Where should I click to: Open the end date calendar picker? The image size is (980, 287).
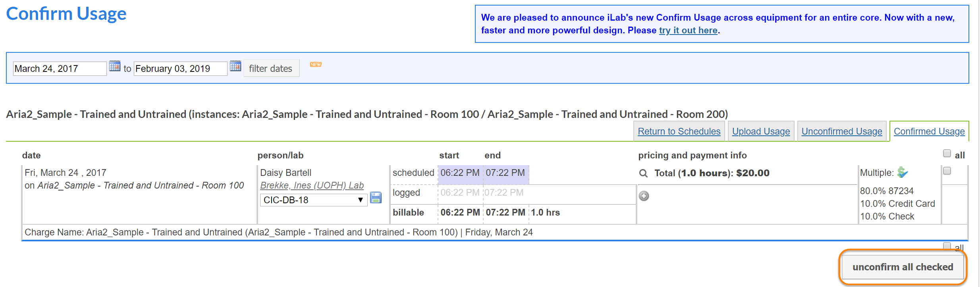click(235, 66)
